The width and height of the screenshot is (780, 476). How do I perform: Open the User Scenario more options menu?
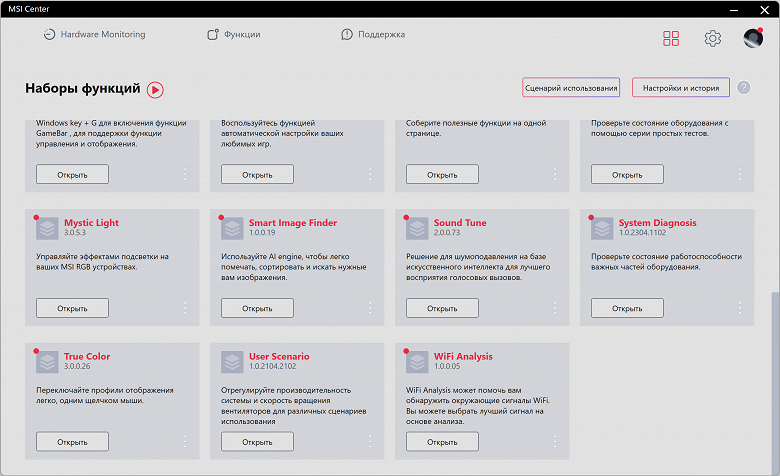coord(370,442)
